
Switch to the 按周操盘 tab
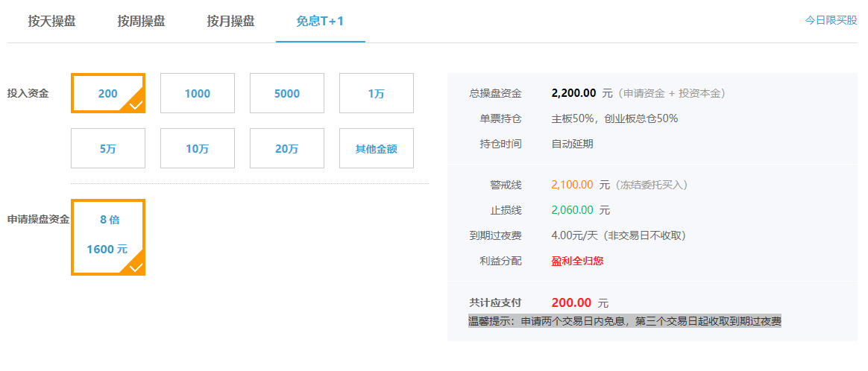click(x=141, y=22)
